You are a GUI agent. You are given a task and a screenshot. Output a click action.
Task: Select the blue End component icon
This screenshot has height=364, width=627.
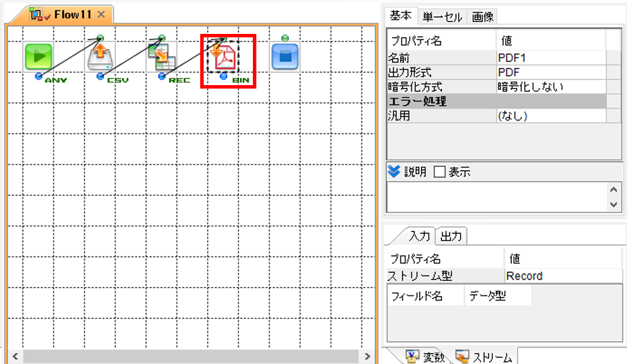tap(285, 56)
